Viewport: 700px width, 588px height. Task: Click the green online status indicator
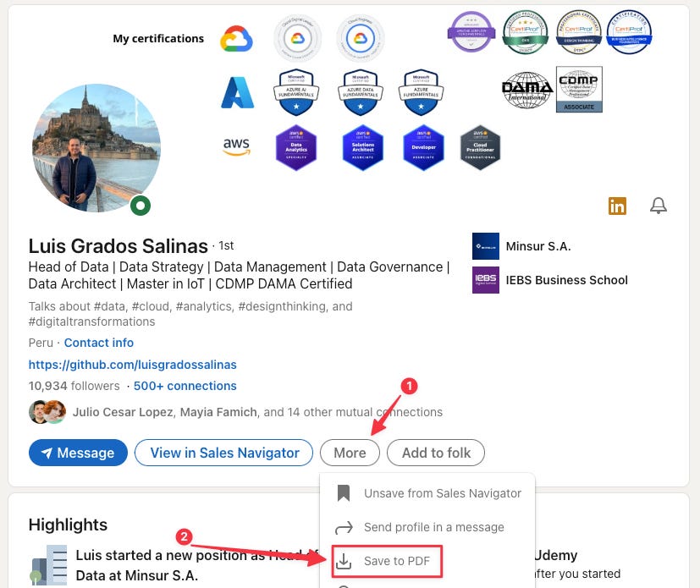(x=141, y=206)
